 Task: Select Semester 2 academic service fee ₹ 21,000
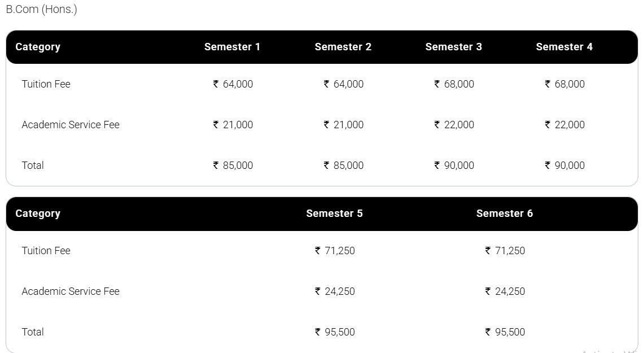coord(344,125)
